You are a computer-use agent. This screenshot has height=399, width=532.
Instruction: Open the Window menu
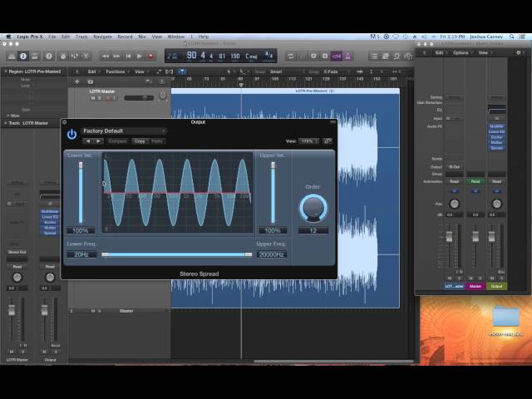click(x=176, y=37)
